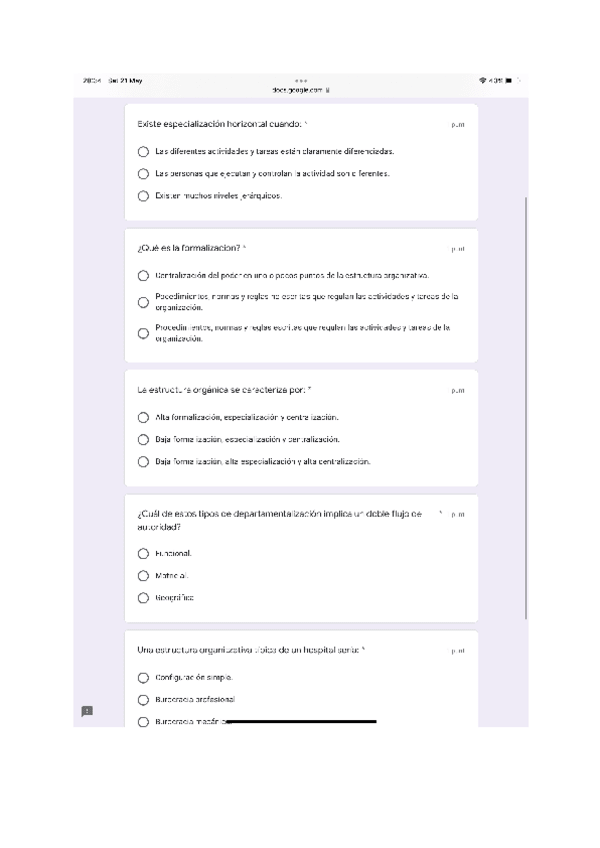Choose the 'Matricial' option

143,576
